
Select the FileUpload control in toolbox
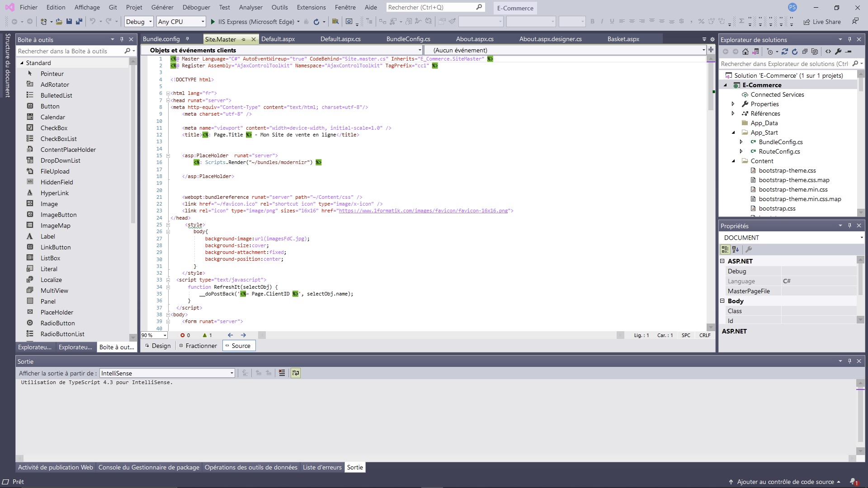pyautogui.click(x=55, y=171)
